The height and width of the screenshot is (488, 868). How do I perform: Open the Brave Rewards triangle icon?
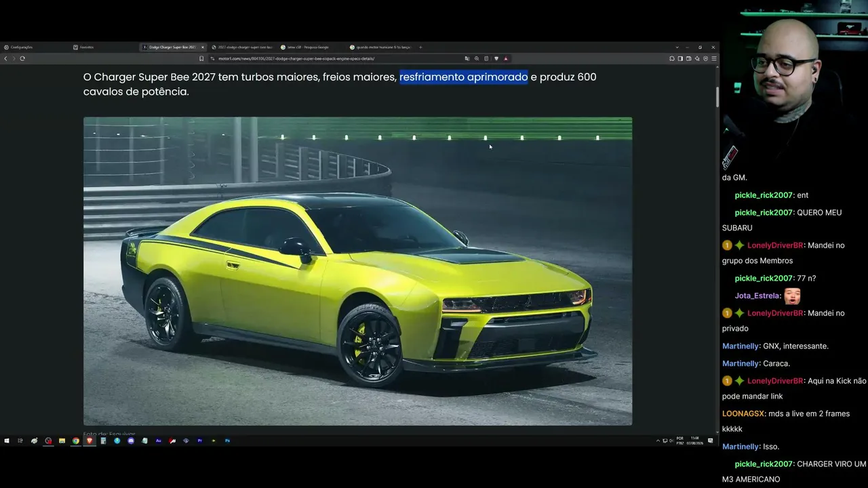pos(506,58)
